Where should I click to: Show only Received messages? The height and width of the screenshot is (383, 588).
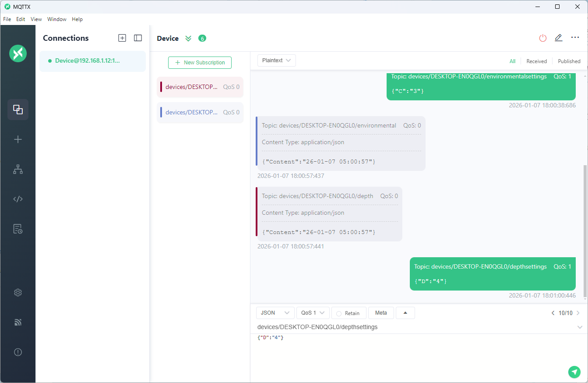click(536, 61)
